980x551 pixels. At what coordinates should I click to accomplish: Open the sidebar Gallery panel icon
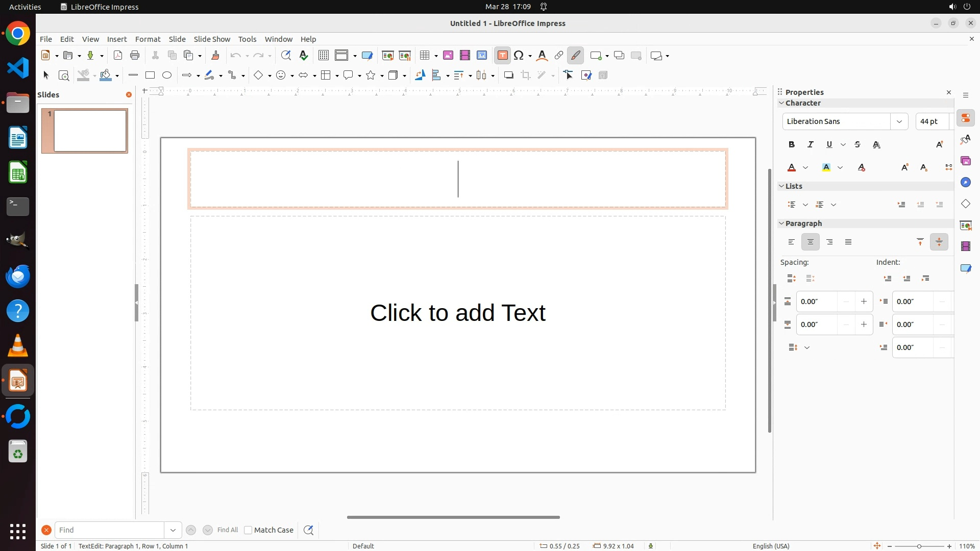click(x=966, y=161)
